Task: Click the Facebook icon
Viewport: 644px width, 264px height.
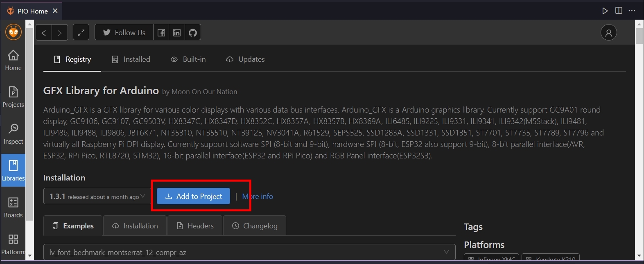Action: tap(161, 33)
